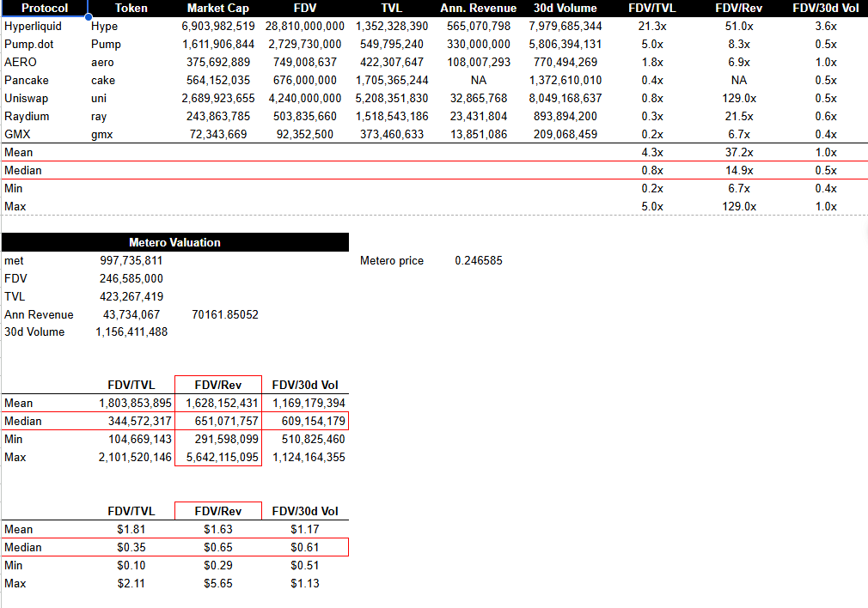Click Hyperliquid FDV/Rev 51.0x cell
Viewport: 868px width, 608px height.
[739, 26]
